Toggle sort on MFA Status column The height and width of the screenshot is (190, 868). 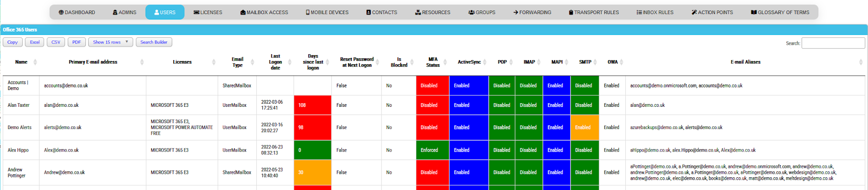point(445,62)
